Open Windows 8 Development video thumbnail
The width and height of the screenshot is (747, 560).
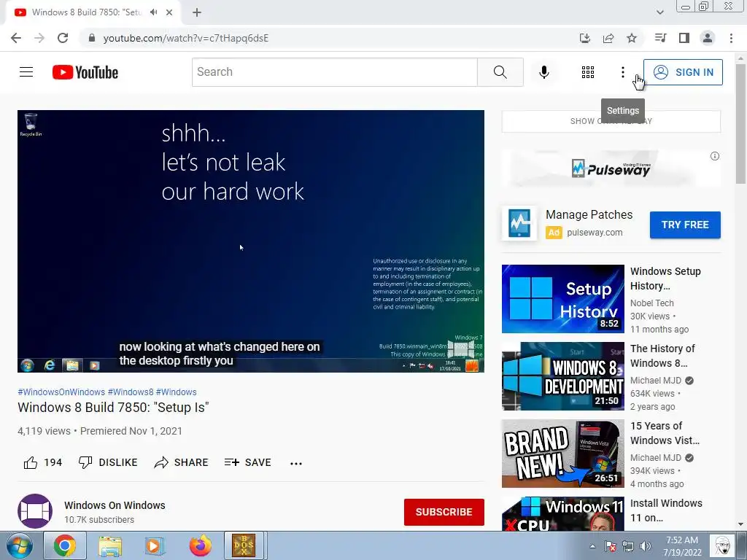562,376
